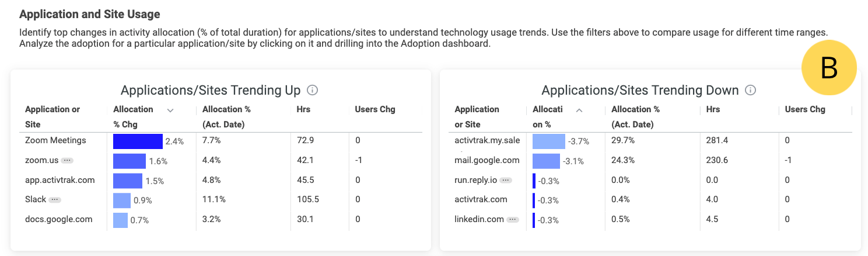Select docs.google.com application entry
The width and height of the screenshot is (868, 256).
[x=59, y=220]
